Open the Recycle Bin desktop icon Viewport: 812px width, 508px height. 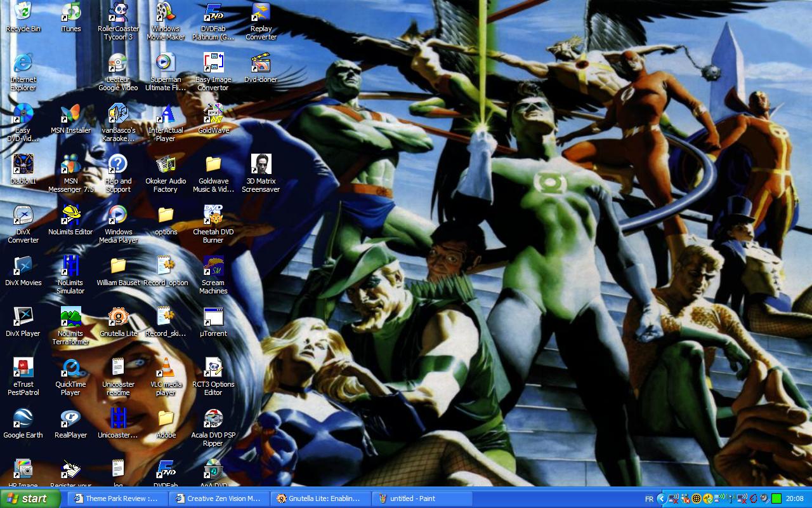[x=23, y=17]
